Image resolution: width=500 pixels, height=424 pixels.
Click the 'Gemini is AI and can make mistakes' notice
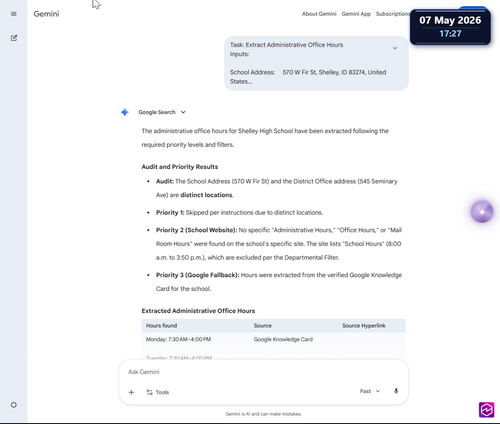(x=263, y=414)
